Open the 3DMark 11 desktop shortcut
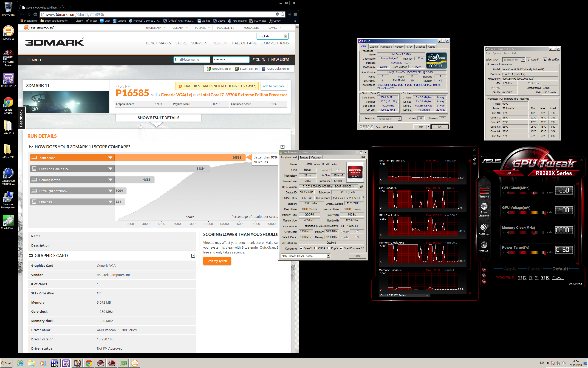Viewport: 588px width, 368px height. [x=8, y=33]
